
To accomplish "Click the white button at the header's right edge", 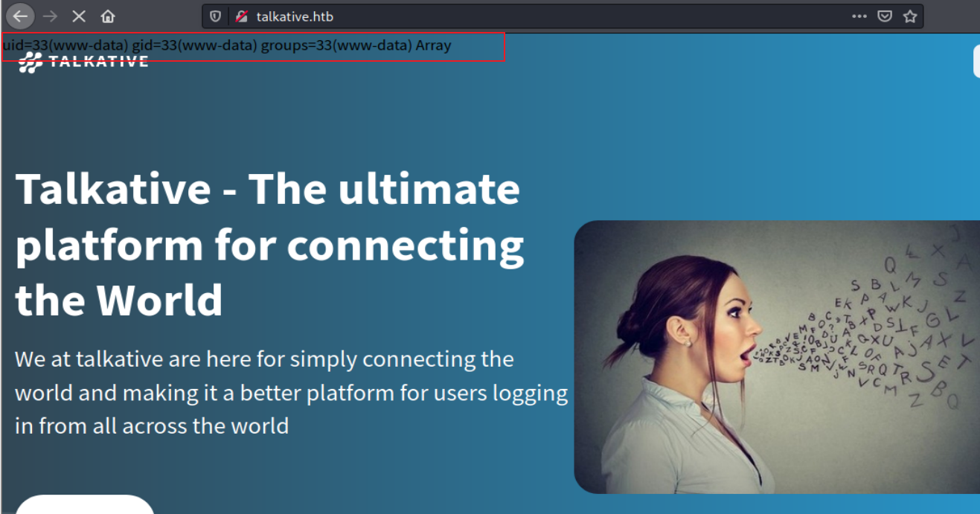I will tap(976, 61).
